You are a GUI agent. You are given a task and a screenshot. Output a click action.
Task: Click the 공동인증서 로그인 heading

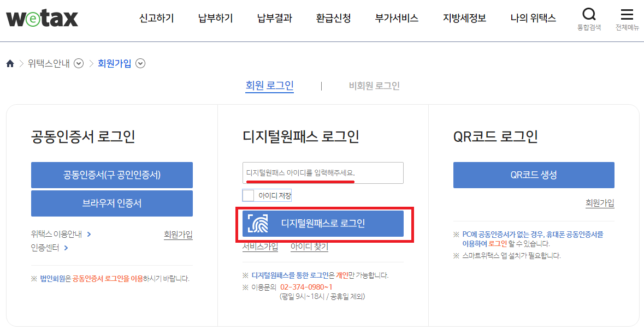[83, 136]
